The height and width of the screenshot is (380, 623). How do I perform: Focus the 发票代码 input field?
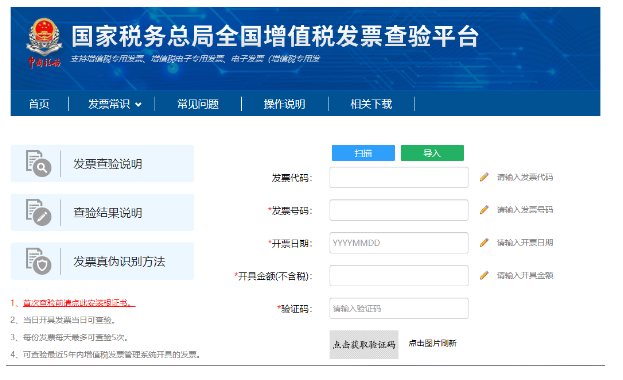coord(399,177)
